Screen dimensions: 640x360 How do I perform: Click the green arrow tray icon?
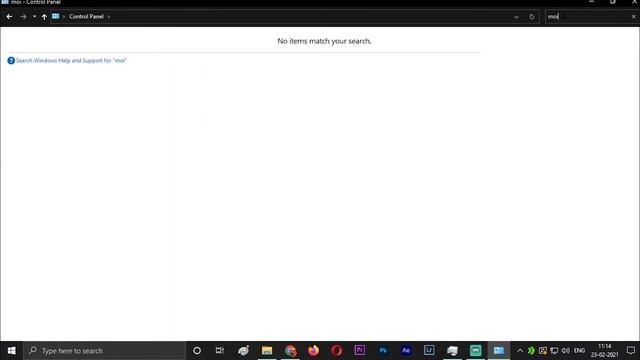click(x=531, y=351)
